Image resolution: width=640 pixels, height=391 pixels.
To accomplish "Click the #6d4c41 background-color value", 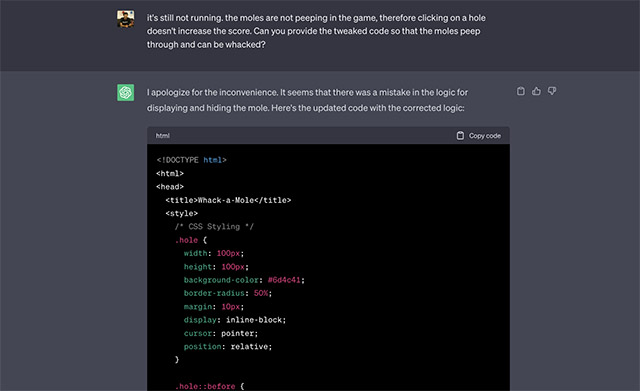I will [x=284, y=280].
